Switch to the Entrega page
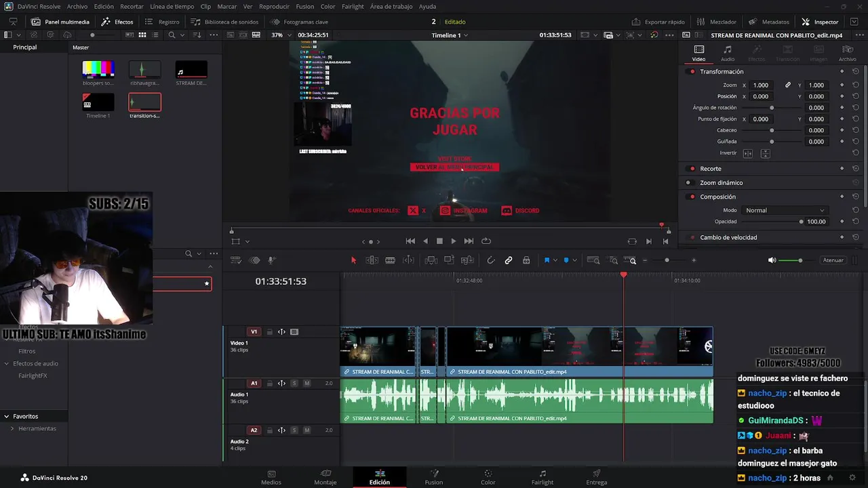Screen dimensions: 868x488 click(x=597, y=477)
